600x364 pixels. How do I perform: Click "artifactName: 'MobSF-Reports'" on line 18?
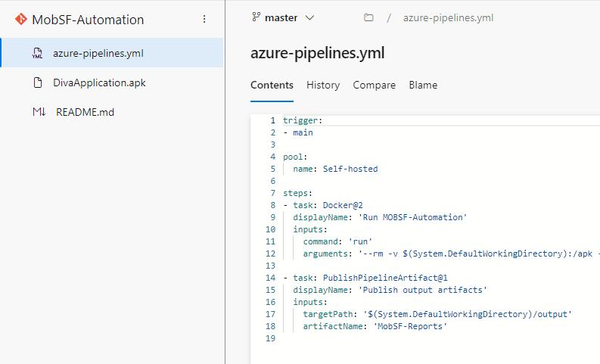375,326
